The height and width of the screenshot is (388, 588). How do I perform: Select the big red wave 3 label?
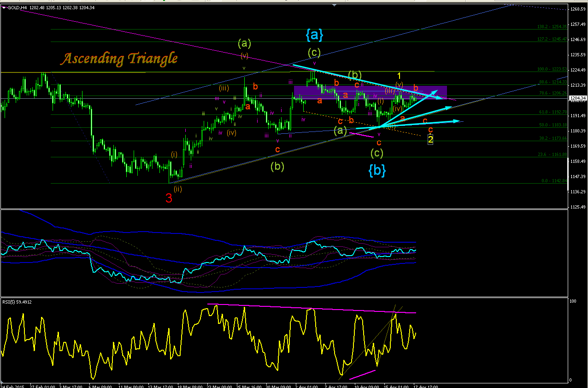[x=169, y=199]
